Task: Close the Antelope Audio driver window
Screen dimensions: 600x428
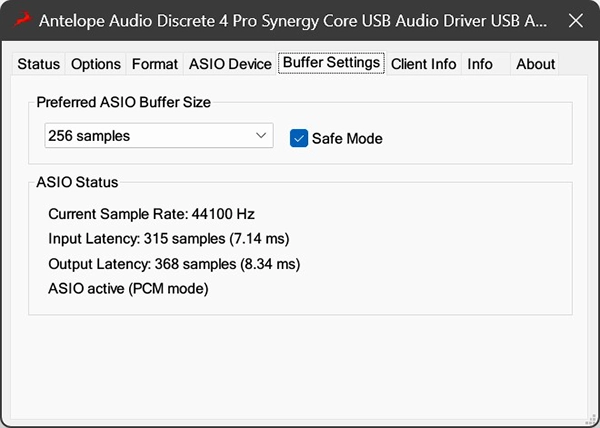Action: pos(573,20)
